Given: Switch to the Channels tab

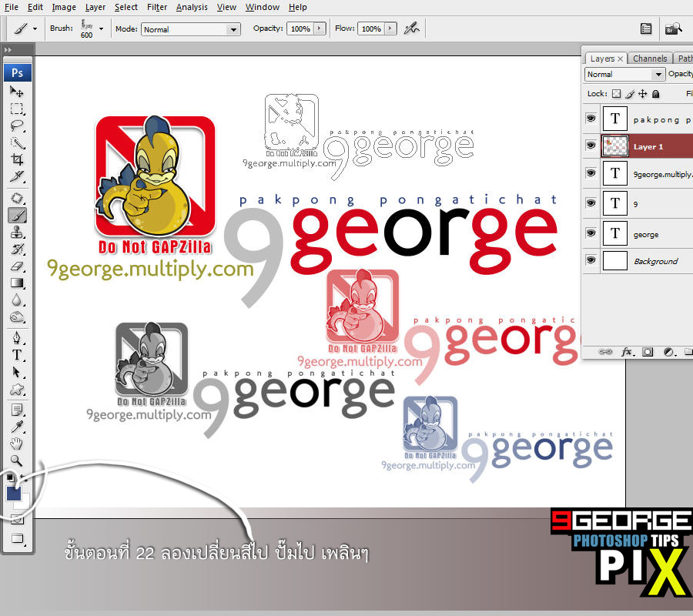Looking at the screenshot, I should [650, 59].
